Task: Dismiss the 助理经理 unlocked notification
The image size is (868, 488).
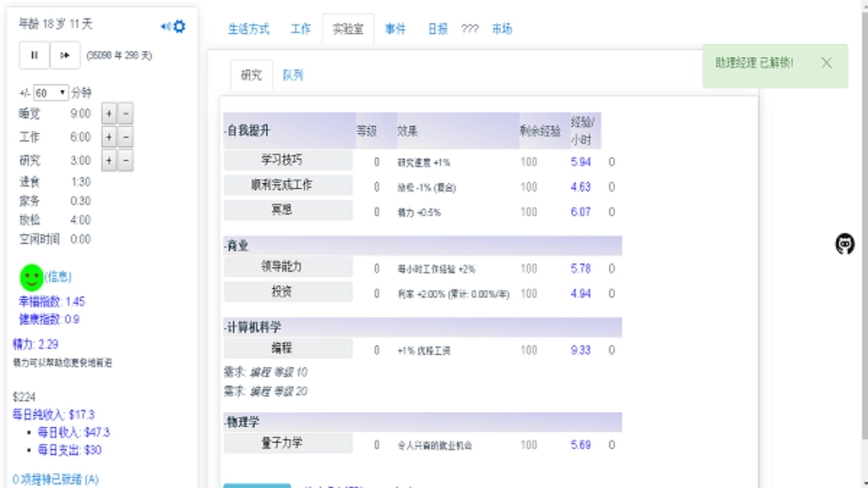Action: [827, 63]
